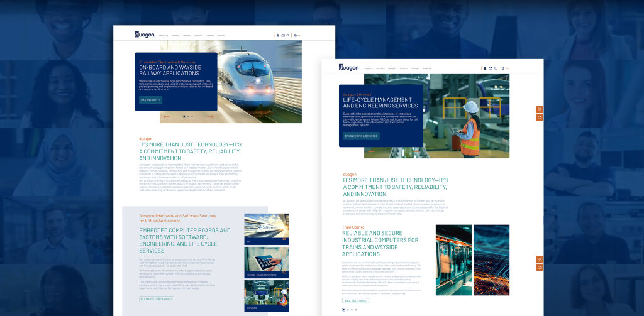Viewport: 644px width, 316px height.
Task: Select first carousel dot below Rail Solutions
Action: [343, 310]
